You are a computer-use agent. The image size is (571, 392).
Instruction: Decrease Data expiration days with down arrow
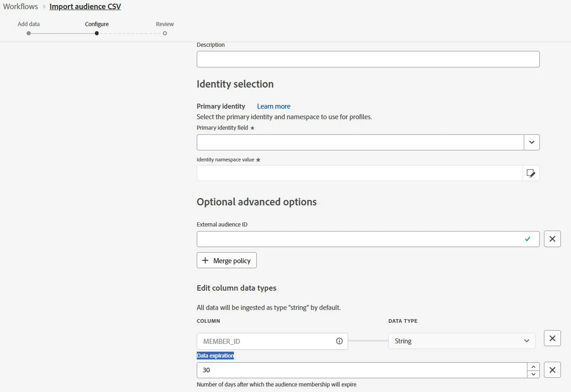(x=533, y=374)
